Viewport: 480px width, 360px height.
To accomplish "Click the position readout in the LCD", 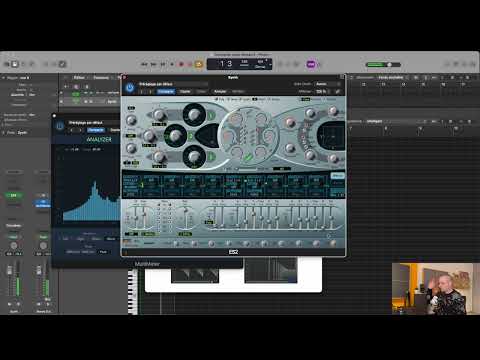I will 226,64.
